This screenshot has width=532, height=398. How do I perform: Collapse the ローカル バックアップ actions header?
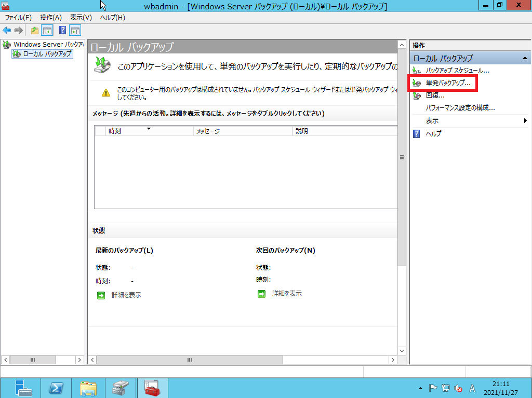click(525, 58)
